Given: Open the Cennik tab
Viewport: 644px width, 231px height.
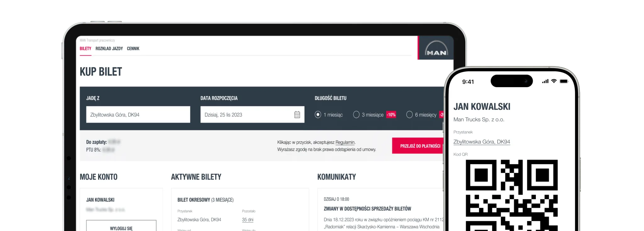Looking at the screenshot, I should click(133, 48).
